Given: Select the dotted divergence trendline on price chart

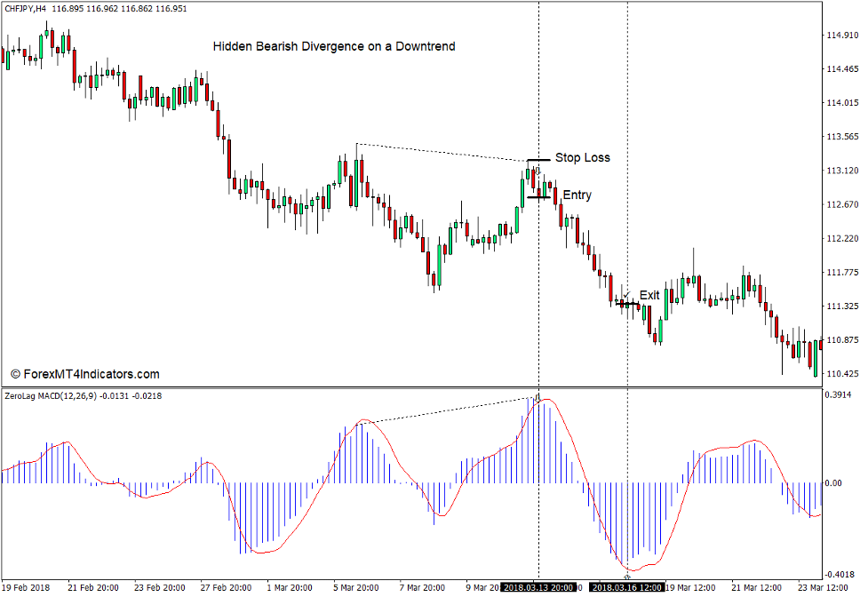Looking at the screenshot, I should [444, 151].
